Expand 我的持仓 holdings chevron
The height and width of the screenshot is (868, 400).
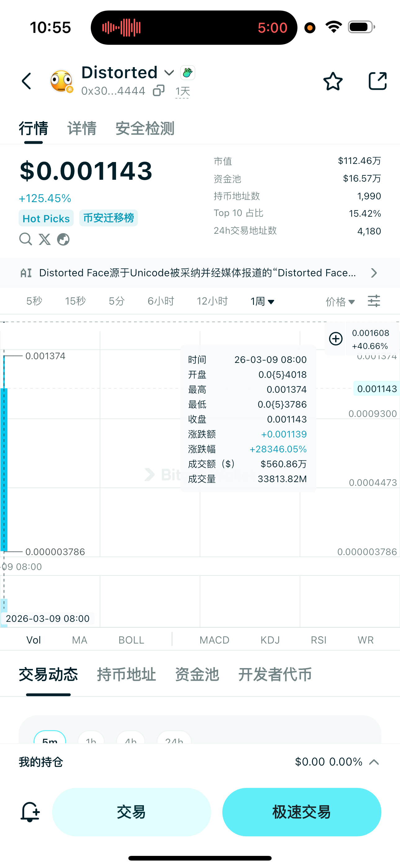pos(374,762)
